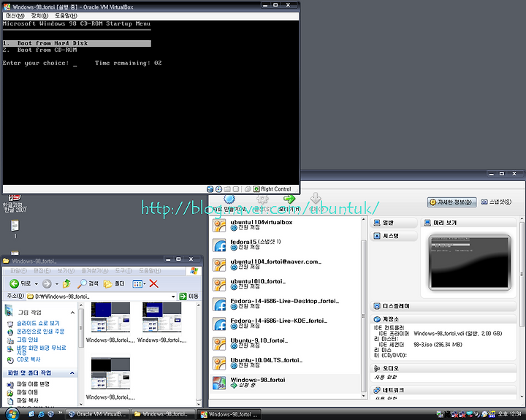Click the rename file (파일 이름 변경) link
Screen dimensions: 526x420
pos(33,384)
